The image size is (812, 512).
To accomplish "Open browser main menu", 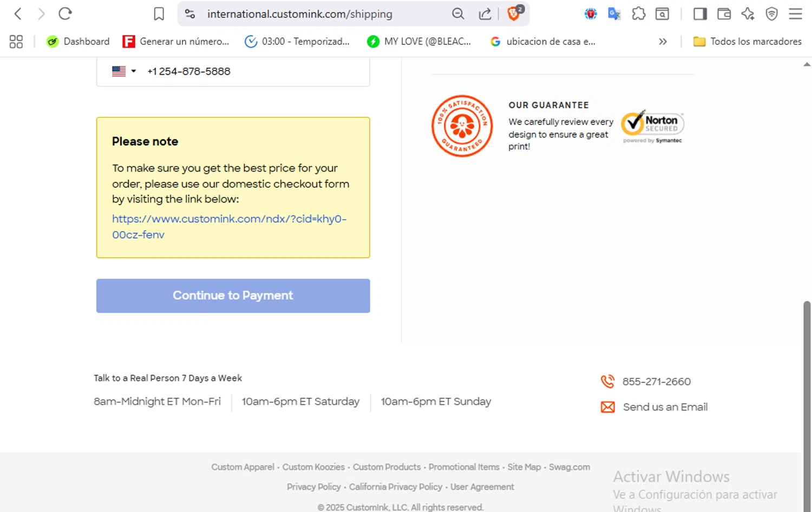I will pos(795,14).
